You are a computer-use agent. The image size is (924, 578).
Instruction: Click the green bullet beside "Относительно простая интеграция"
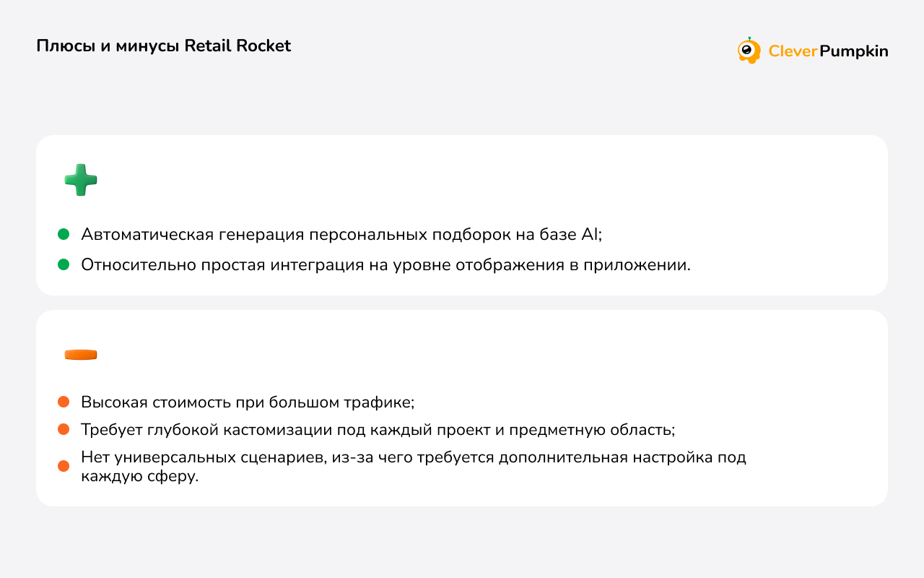tap(64, 264)
